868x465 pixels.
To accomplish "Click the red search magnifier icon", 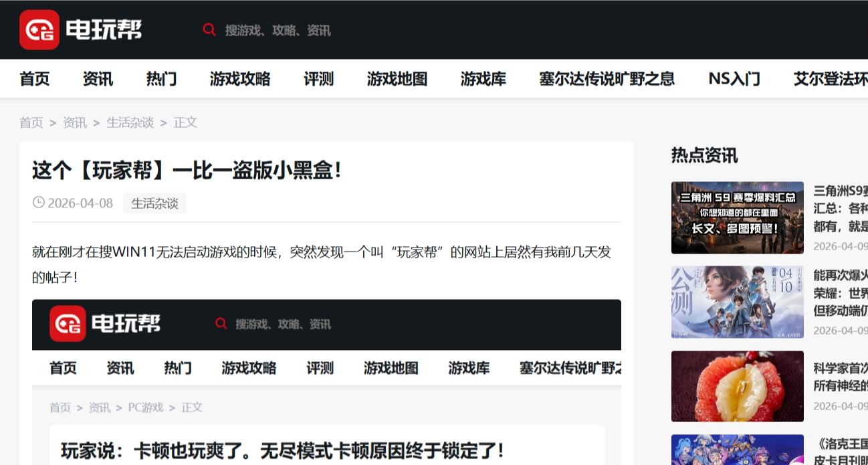I will coord(209,30).
